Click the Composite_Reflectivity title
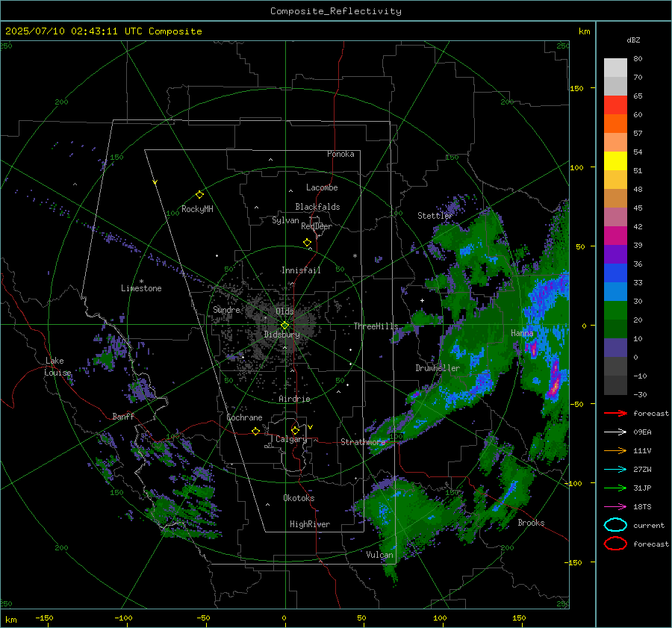The width and height of the screenshot is (672, 628). click(x=336, y=11)
